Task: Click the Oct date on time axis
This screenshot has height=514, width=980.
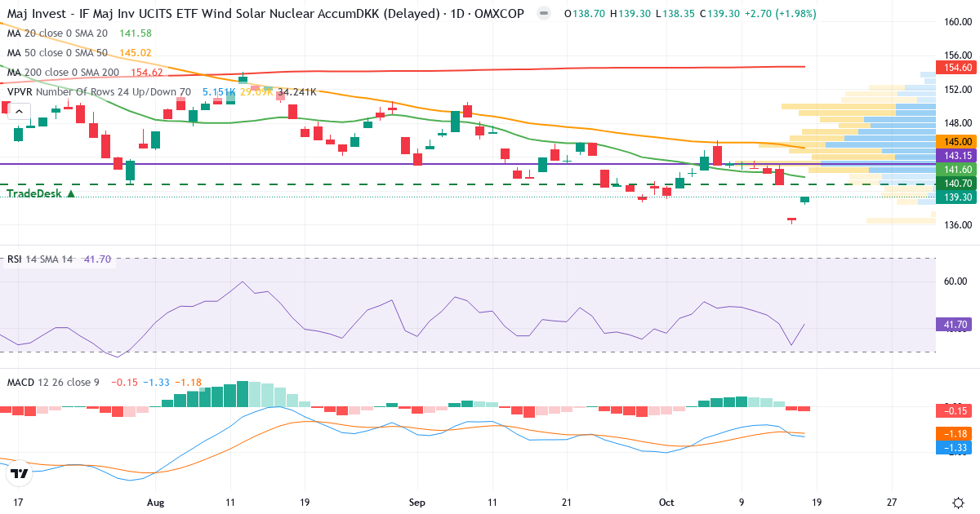Action: coord(667,503)
